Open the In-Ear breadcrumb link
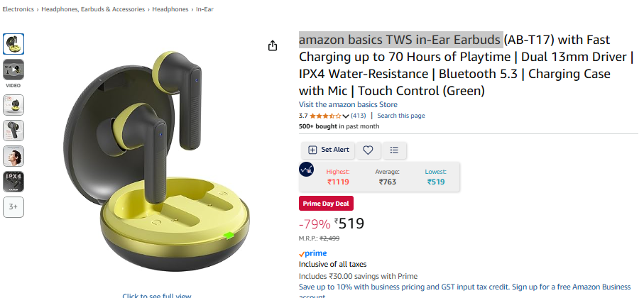644x298 pixels. [x=204, y=9]
